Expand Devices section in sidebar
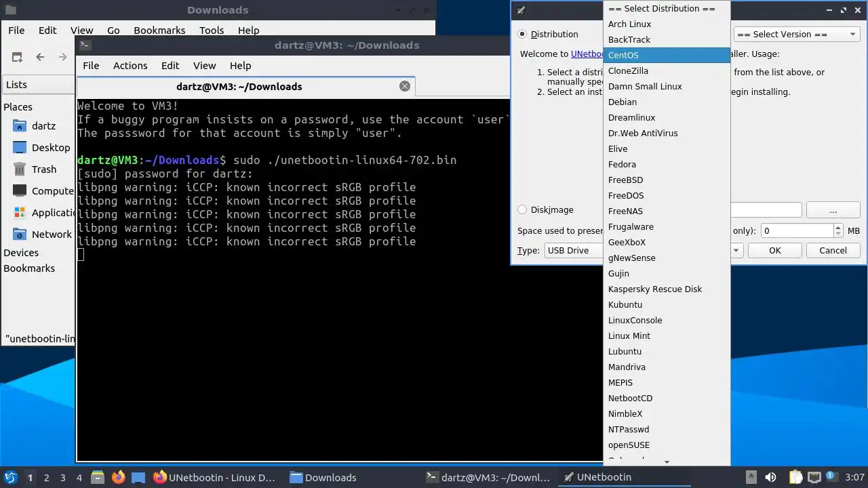The width and height of the screenshot is (868, 488). [21, 253]
